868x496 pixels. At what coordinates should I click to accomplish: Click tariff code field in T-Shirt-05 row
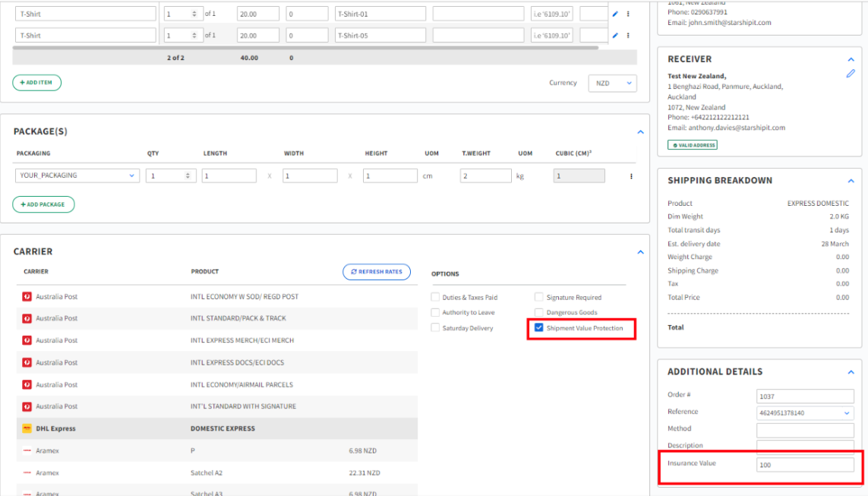click(x=551, y=36)
